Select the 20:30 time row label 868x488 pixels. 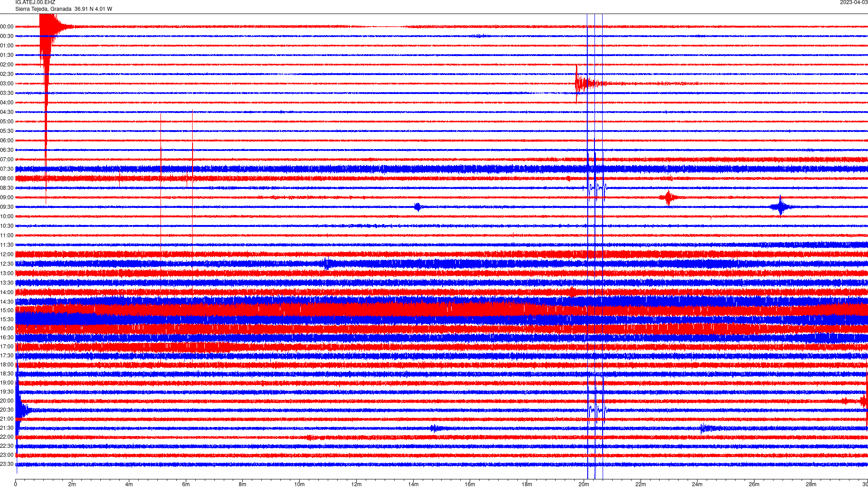tap(7, 410)
